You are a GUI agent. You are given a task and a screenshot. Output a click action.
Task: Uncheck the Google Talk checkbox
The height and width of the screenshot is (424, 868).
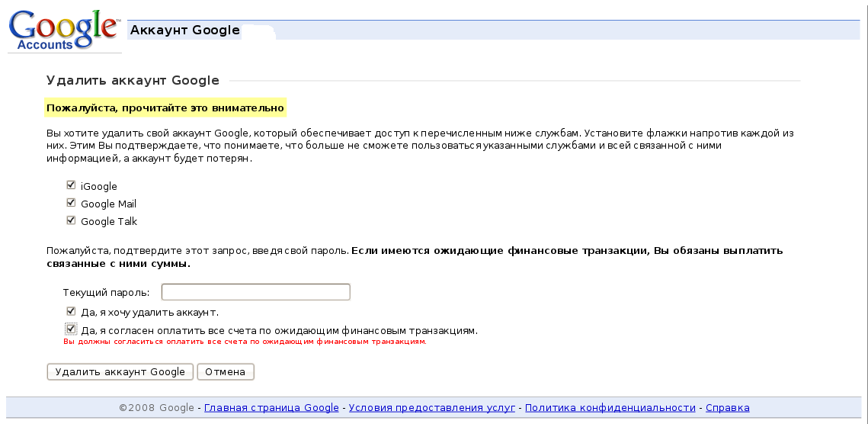pos(71,220)
